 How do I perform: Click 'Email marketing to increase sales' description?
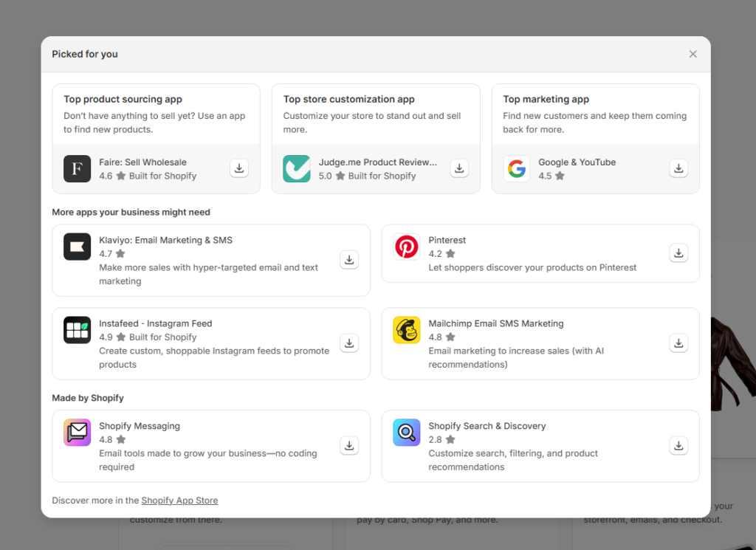(x=516, y=357)
